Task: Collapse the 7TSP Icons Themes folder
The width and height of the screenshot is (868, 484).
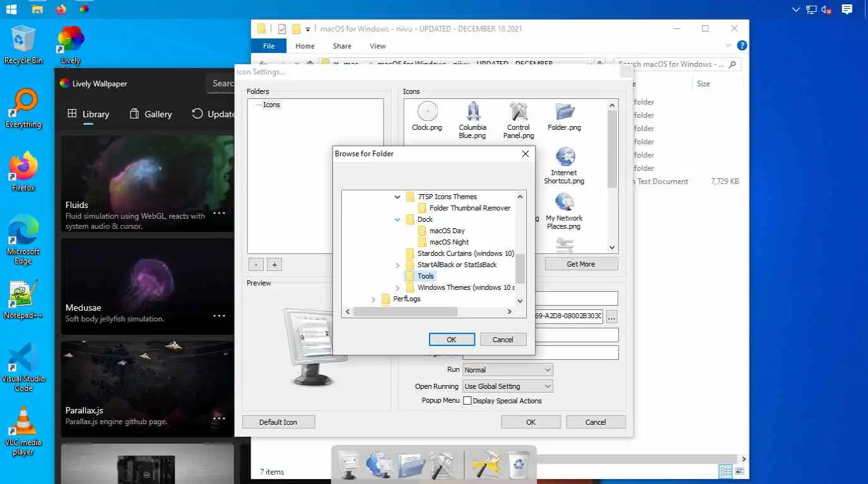Action: pyautogui.click(x=397, y=197)
